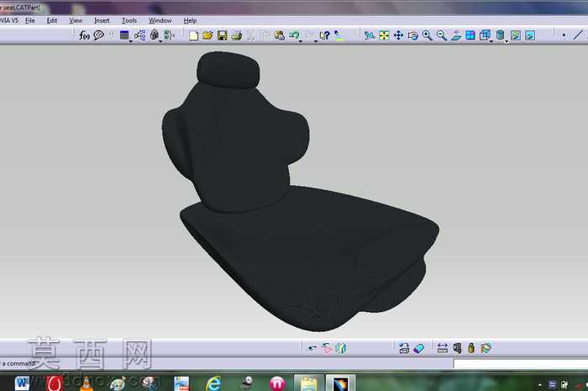Click the Lock parameters icon
Viewport: 588px width, 391px height.
click(154, 35)
